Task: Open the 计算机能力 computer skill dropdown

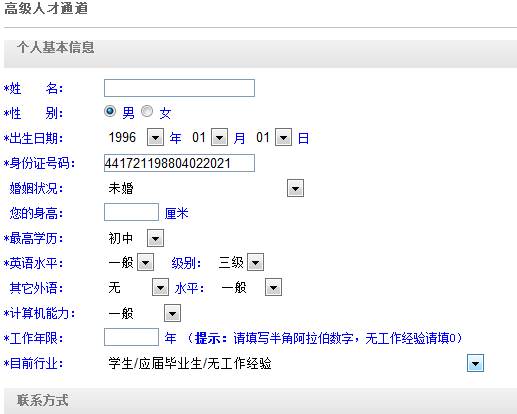Action: tap(172, 313)
